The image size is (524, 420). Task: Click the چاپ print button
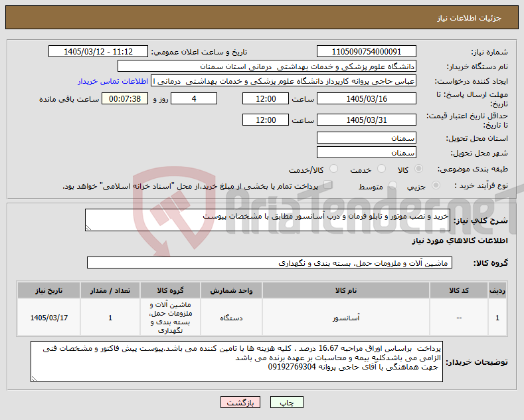tap(287, 402)
